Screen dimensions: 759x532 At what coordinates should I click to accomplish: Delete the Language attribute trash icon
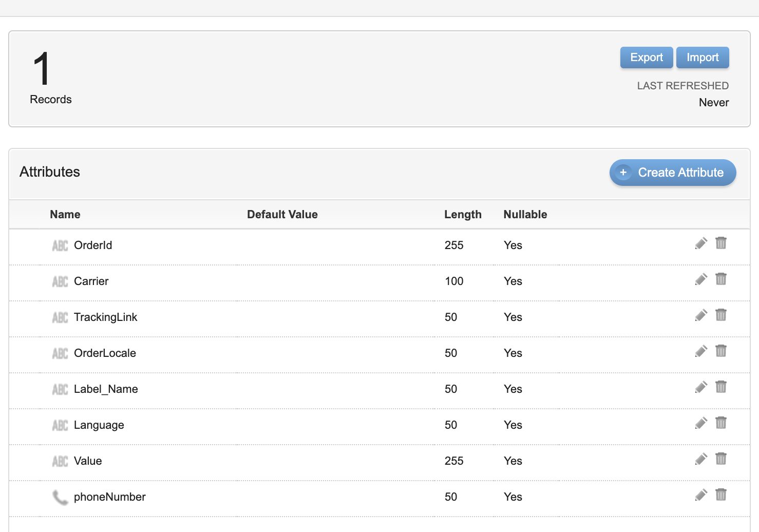coord(721,423)
